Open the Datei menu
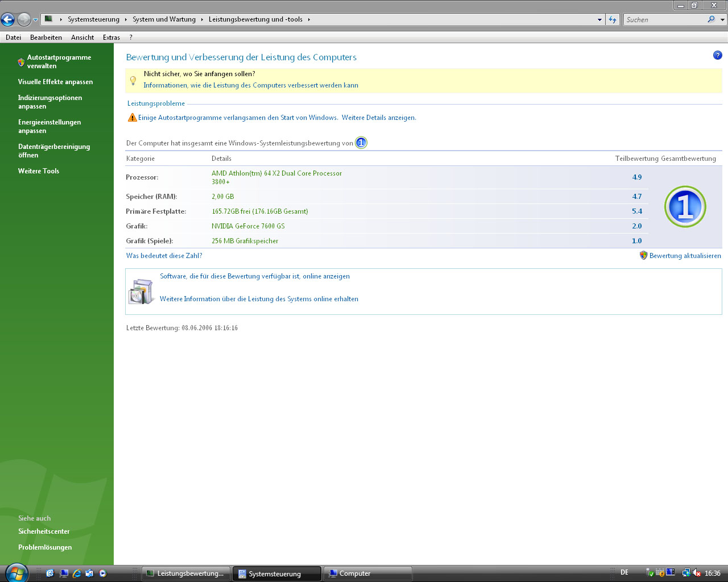 pos(13,37)
